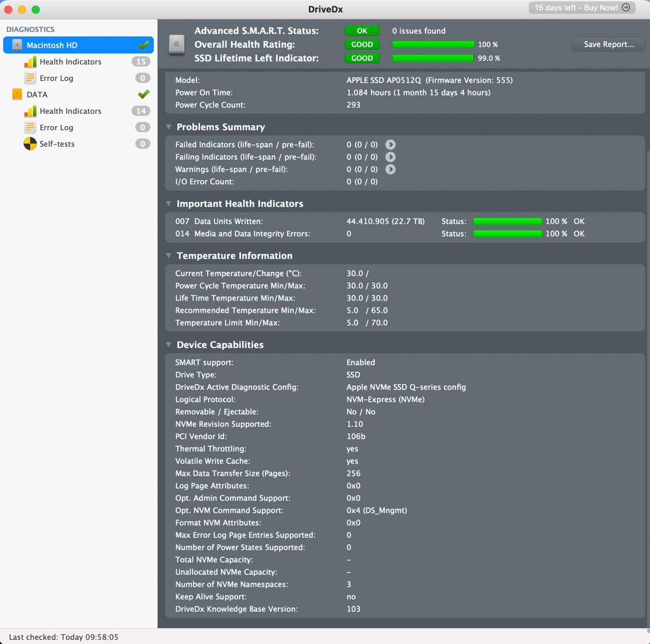Click the Number of NVMe Namespaces label
This screenshot has width=650, height=644.
coord(232,585)
